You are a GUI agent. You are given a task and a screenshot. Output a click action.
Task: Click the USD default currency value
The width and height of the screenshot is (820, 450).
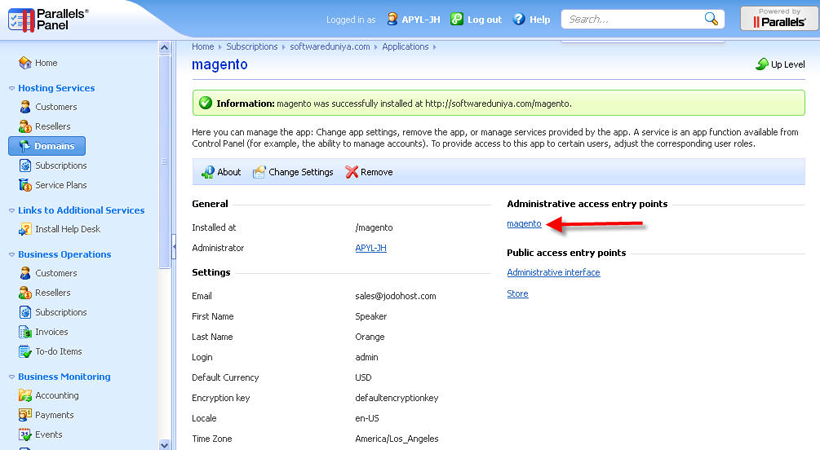(x=363, y=378)
